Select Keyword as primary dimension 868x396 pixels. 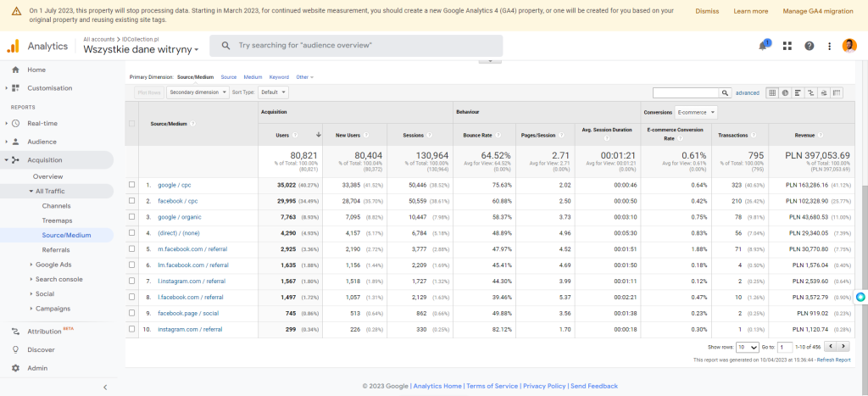point(279,77)
